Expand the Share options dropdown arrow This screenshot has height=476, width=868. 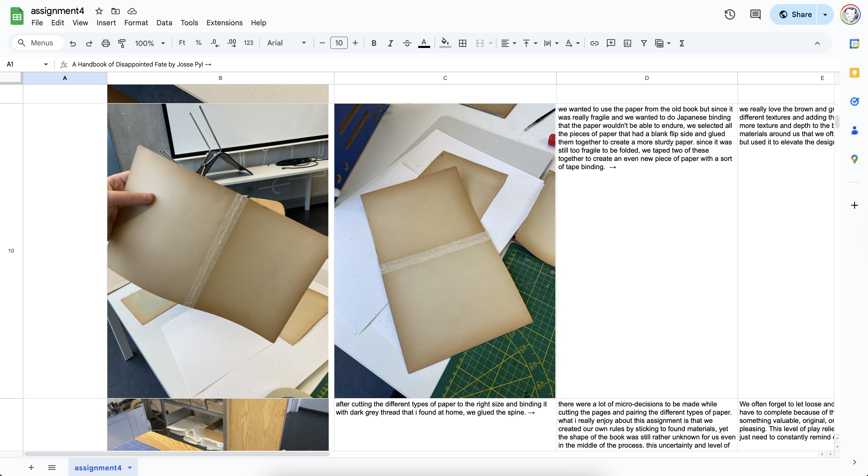825,14
